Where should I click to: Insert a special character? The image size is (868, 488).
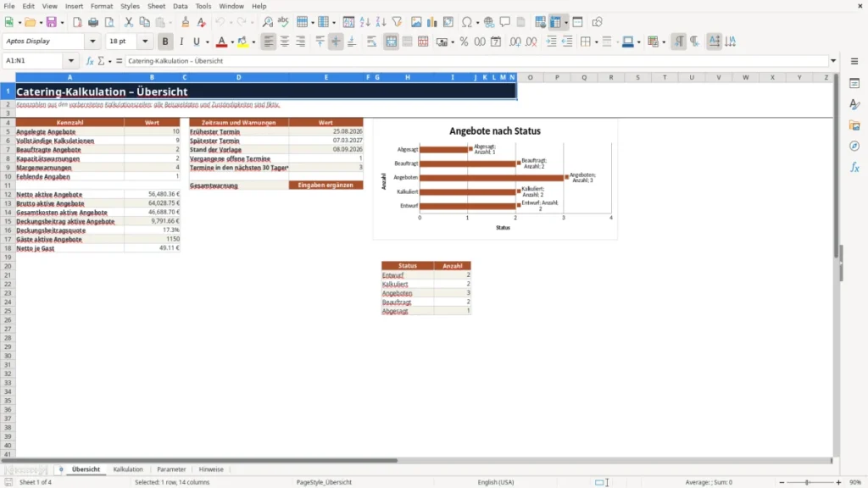pos(467,22)
